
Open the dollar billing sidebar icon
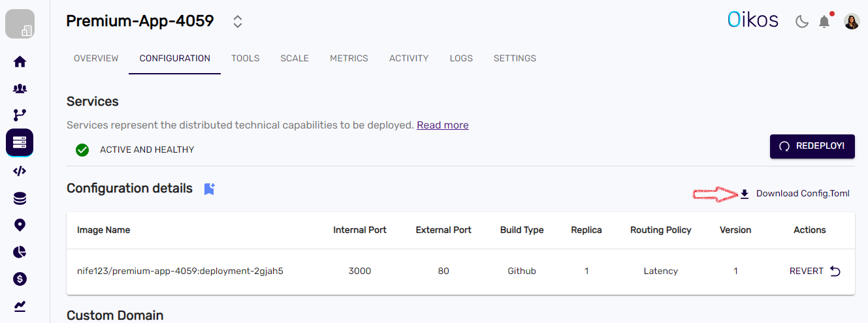tap(20, 279)
